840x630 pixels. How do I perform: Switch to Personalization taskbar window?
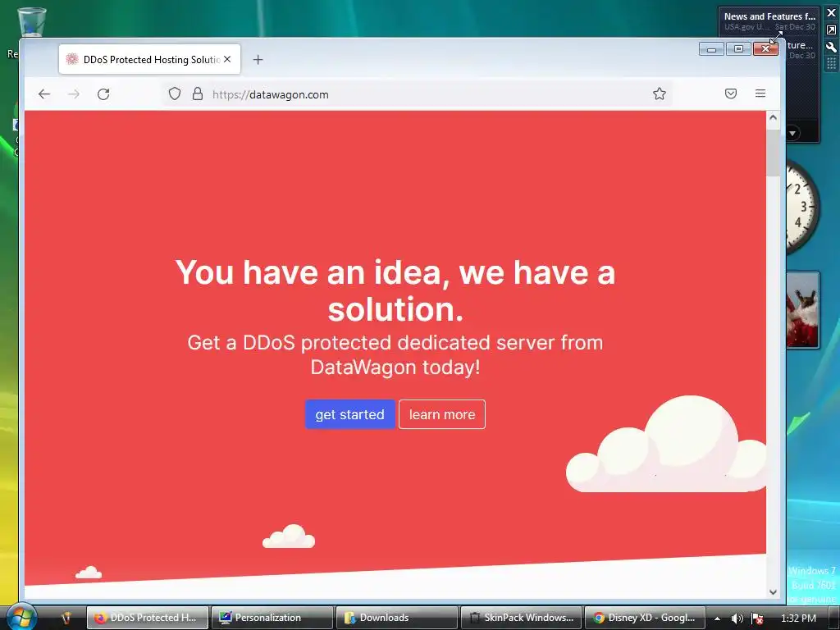coord(272,618)
